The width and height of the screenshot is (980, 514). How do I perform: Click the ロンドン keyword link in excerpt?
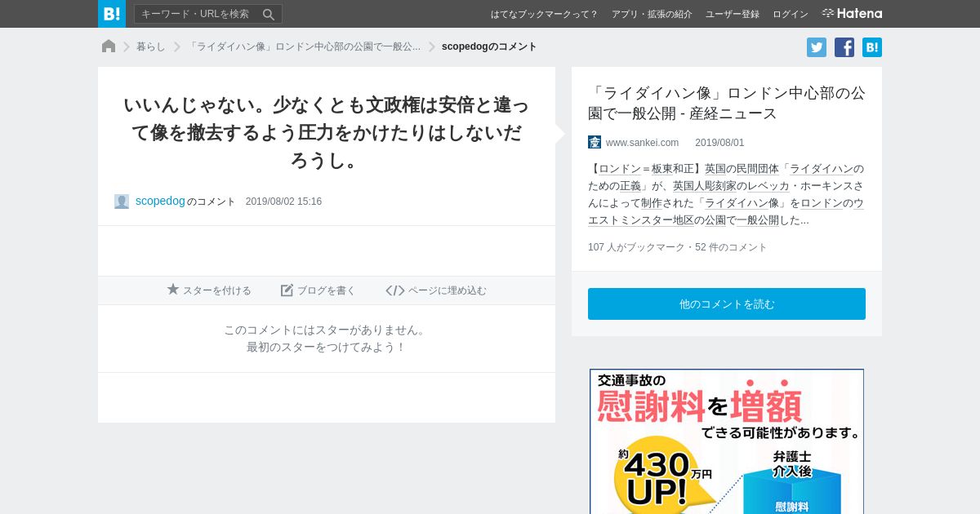620,169
